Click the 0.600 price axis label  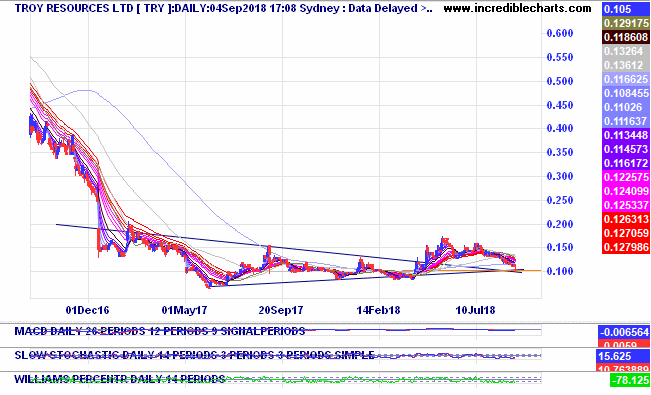pos(560,33)
